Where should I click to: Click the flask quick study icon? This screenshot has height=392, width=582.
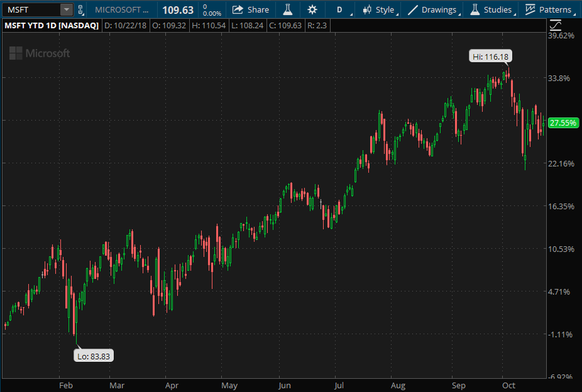click(288, 10)
